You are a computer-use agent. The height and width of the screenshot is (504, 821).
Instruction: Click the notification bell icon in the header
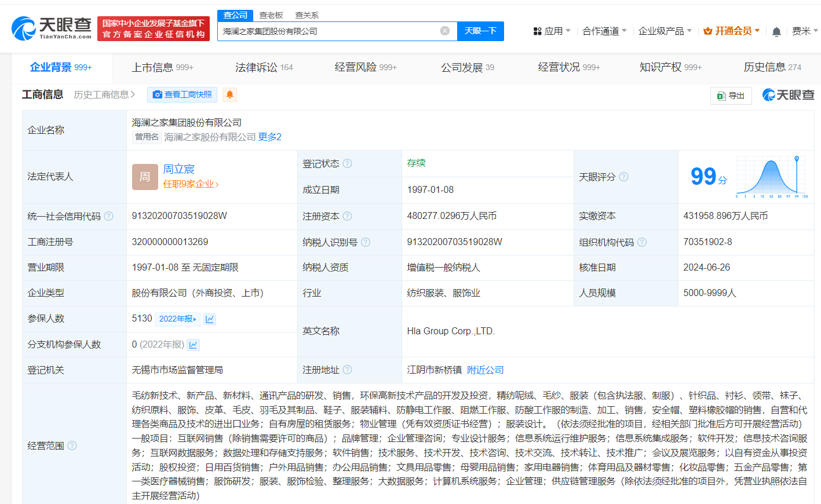[776, 30]
